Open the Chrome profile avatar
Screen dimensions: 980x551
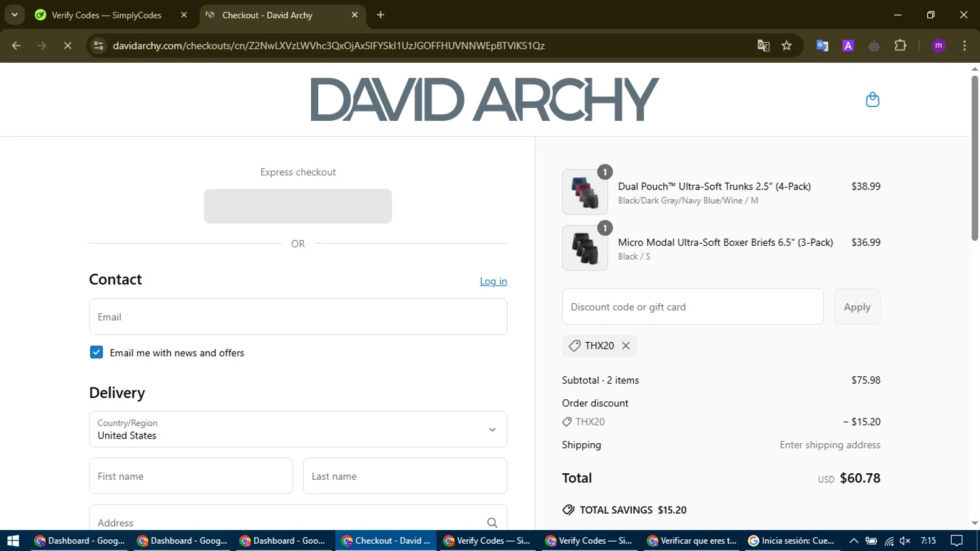(938, 46)
